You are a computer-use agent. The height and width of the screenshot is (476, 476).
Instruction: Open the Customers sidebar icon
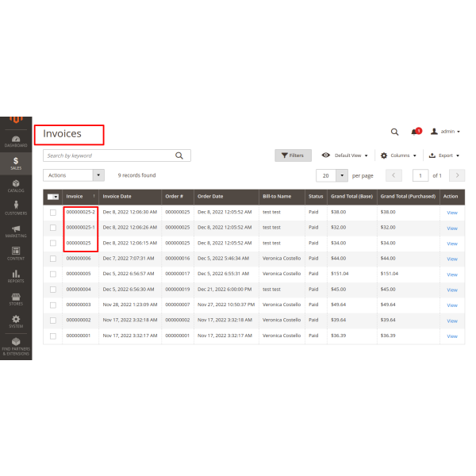pos(16,209)
